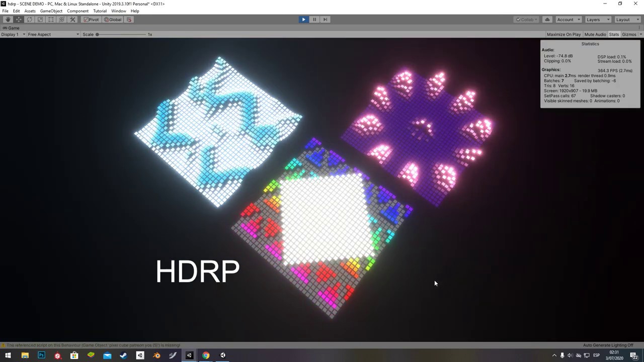This screenshot has height=362, width=644.
Task: Toggle Mute Audio in Game view
Action: click(x=595, y=34)
